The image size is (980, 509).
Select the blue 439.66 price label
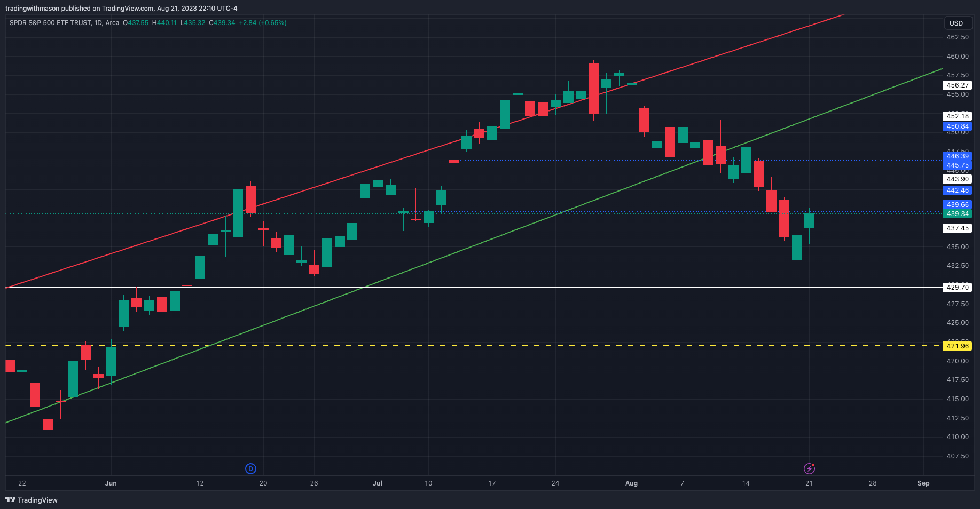pos(958,205)
